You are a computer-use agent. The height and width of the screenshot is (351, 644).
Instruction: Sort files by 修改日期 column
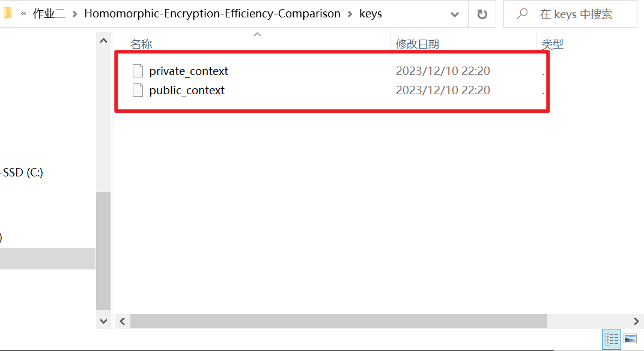(x=418, y=44)
